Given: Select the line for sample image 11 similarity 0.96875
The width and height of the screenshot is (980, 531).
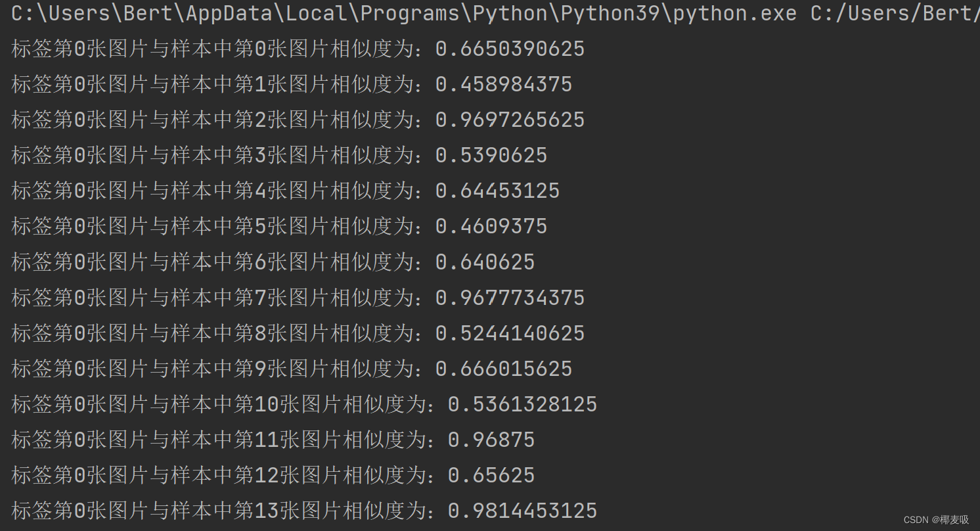Looking at the screenshot, I should 273,439.
